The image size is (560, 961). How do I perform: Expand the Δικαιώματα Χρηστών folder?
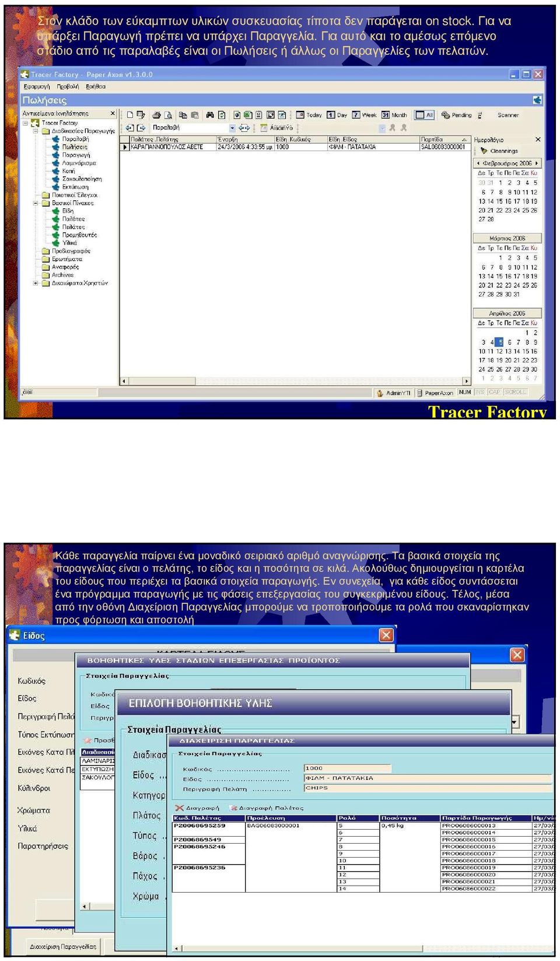pos(36,283)
